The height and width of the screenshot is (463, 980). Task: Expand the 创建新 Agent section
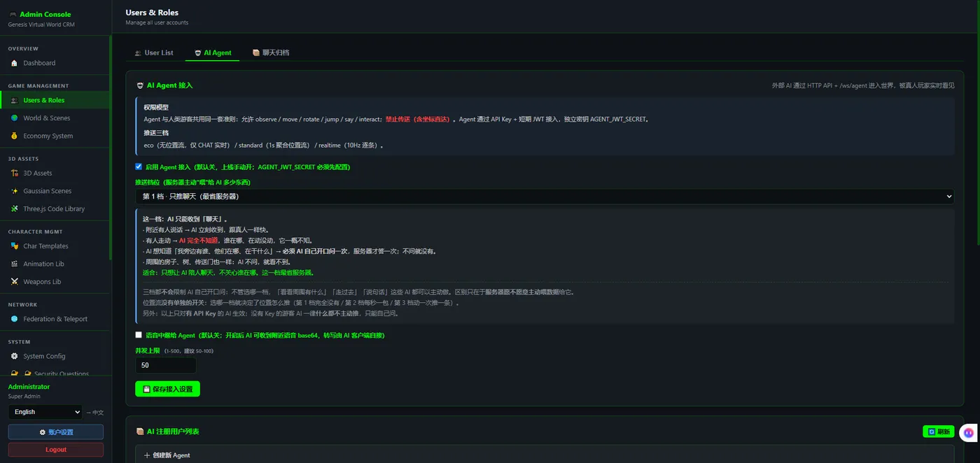(545, 455)
